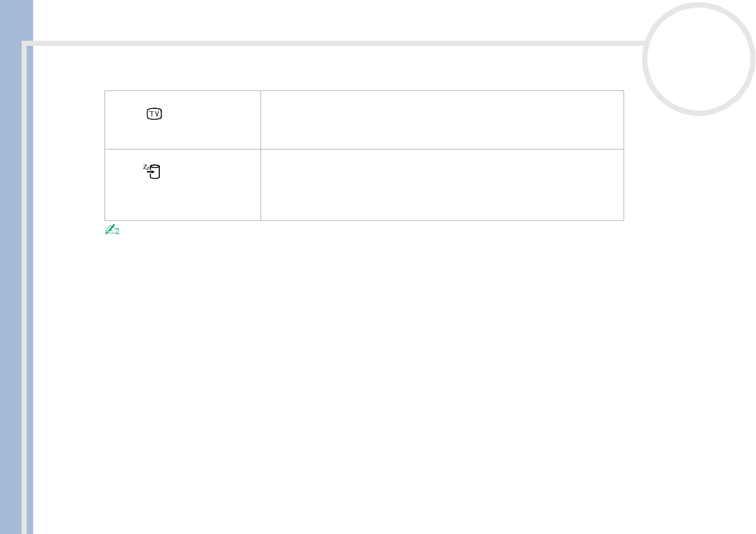Click inside the gray circle's white center
756x534 pixels.
tap(698, 59)
